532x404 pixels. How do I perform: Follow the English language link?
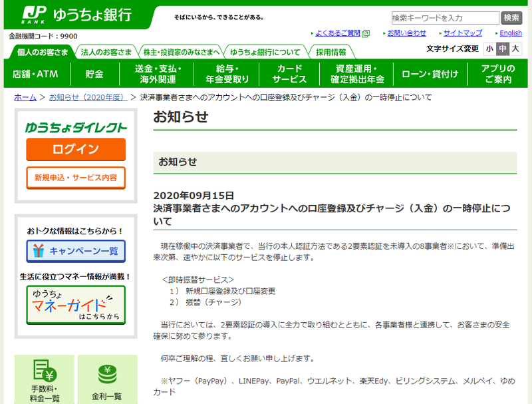point(511,33)
